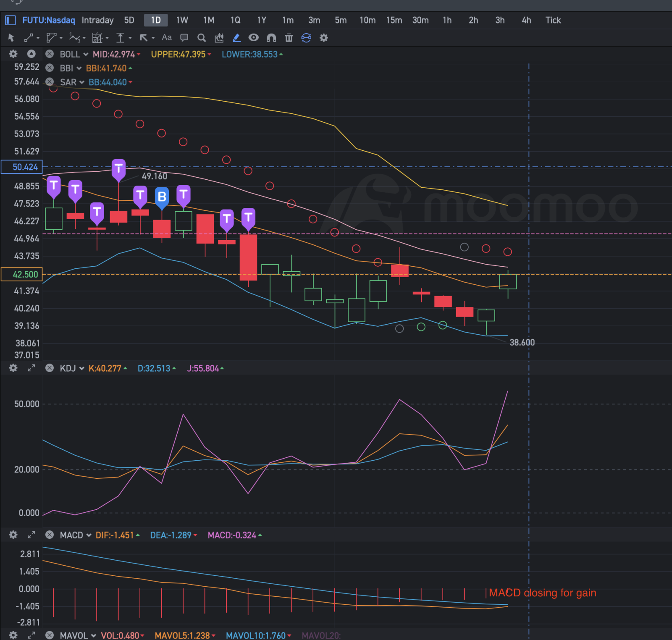The width and height of the screenshot is (672, 640).
Task: Click the FUTU:Nasdaq ticker label
Action: tap(49, 20)
